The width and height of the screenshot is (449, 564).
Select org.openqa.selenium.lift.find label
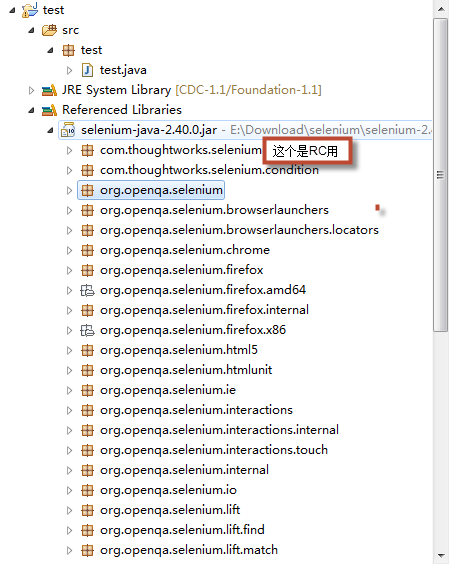tap(182, 530)
